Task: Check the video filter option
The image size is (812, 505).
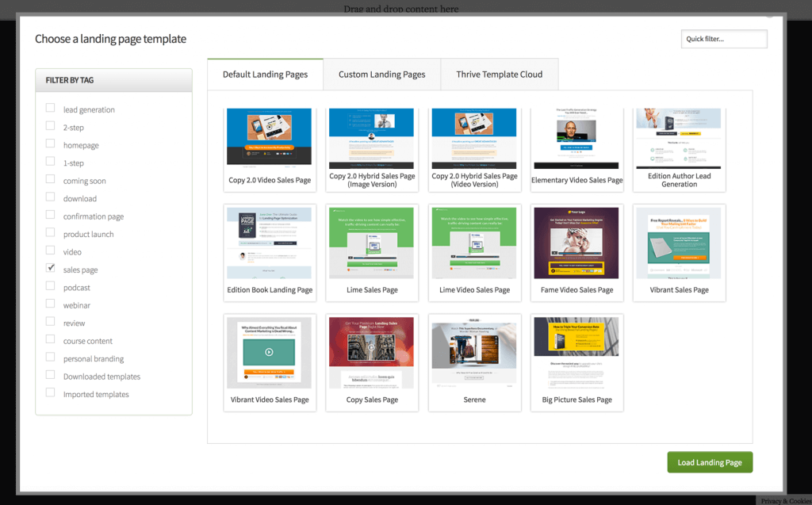Action: (x=50, y=251)
